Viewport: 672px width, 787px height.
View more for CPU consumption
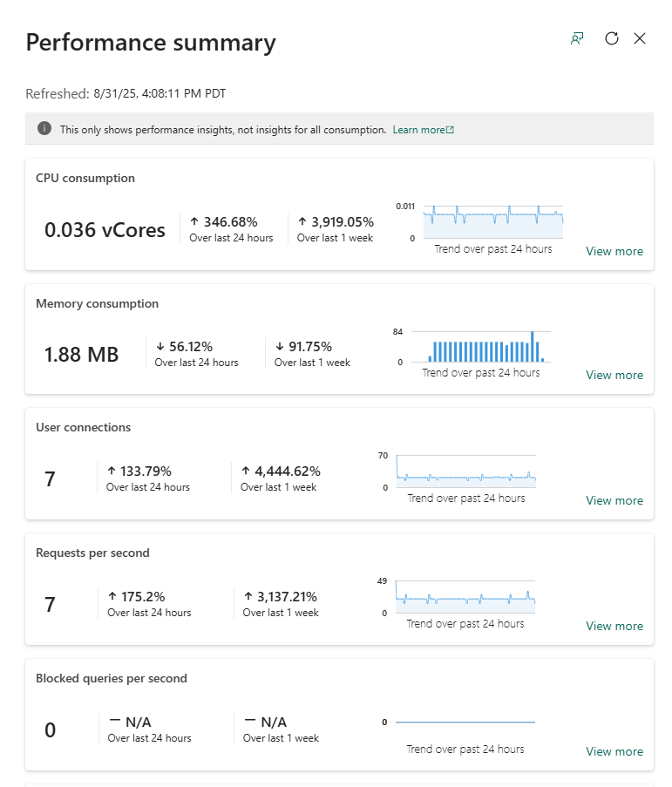coord(614,251)
